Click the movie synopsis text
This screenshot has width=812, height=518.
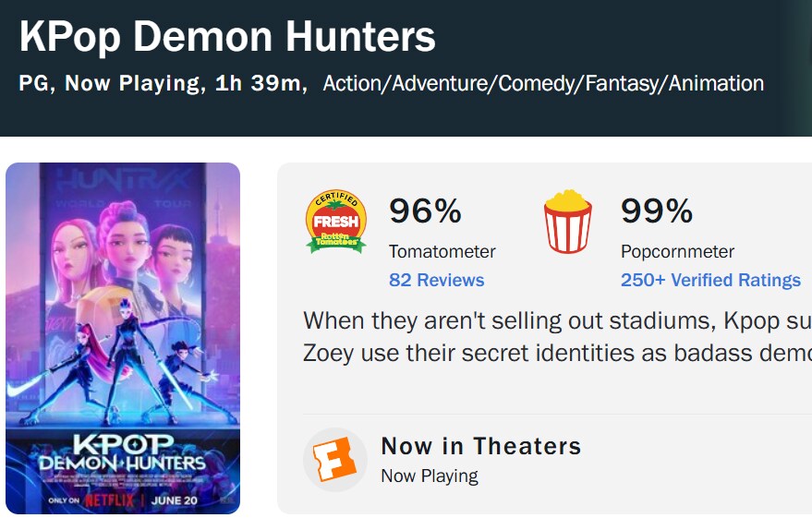(557, 337)
